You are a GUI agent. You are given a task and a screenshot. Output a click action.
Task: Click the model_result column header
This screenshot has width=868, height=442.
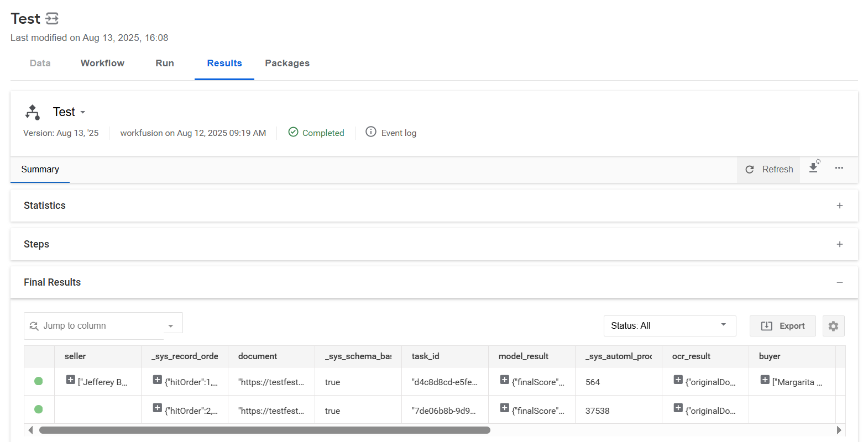[x=532, y=356]
